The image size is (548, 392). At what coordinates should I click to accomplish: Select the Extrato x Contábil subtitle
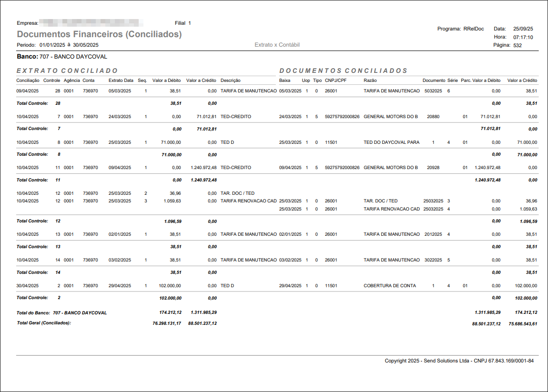pyautogui.click(x=277, y=45)
